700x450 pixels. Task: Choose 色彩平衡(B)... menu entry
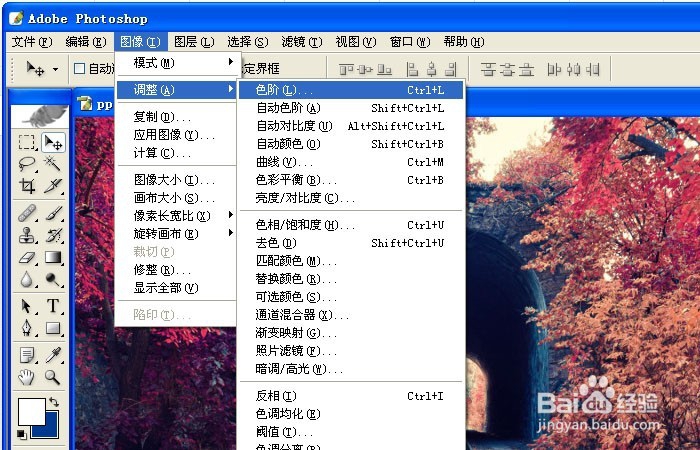pos(351,179)
